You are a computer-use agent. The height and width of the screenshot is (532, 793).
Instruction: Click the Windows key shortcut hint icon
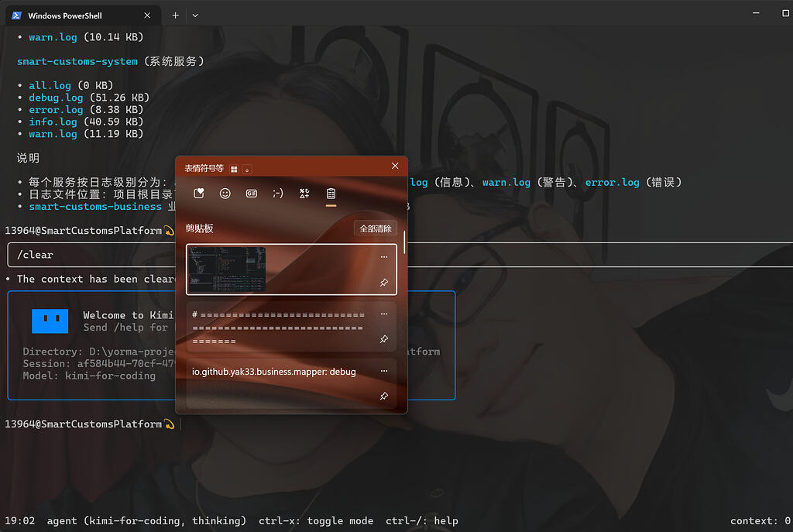(x=234, y=169)
